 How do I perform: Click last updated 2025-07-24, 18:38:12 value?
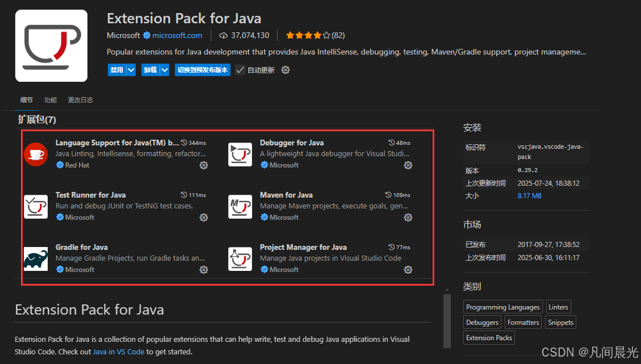tap(548, 183)
